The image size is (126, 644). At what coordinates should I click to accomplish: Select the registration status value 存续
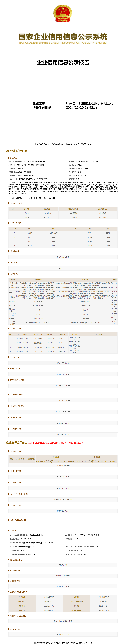78,179
